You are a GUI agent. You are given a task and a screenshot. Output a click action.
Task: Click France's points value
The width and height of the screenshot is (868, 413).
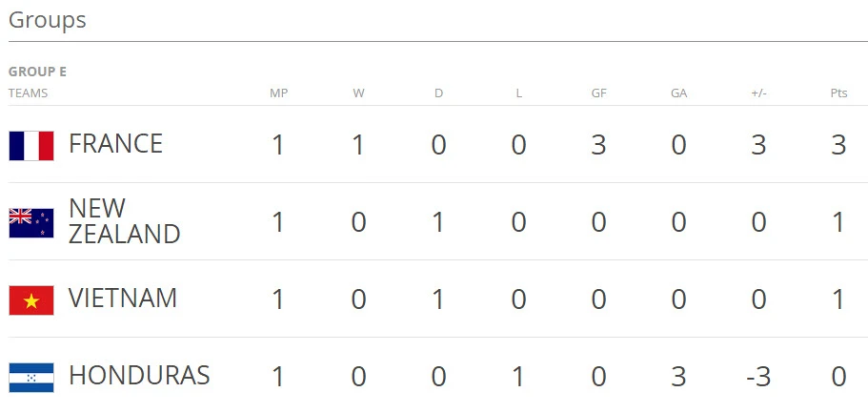838,145
